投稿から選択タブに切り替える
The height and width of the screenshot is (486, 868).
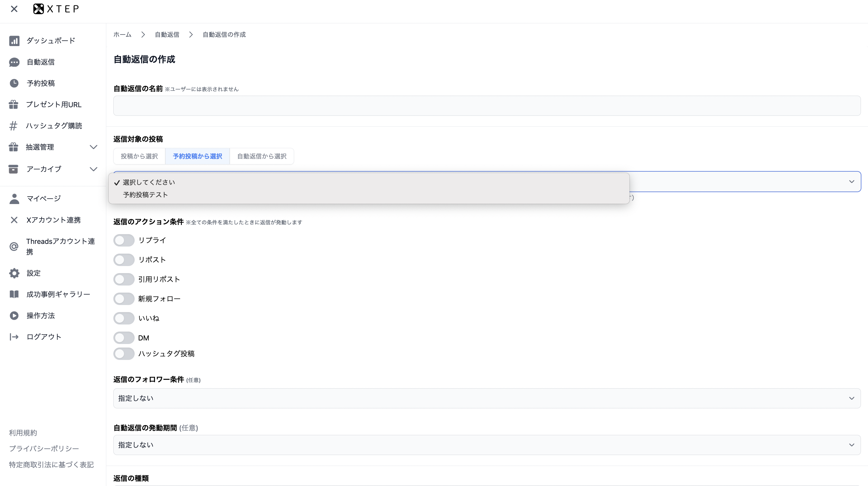click(139, 156)
